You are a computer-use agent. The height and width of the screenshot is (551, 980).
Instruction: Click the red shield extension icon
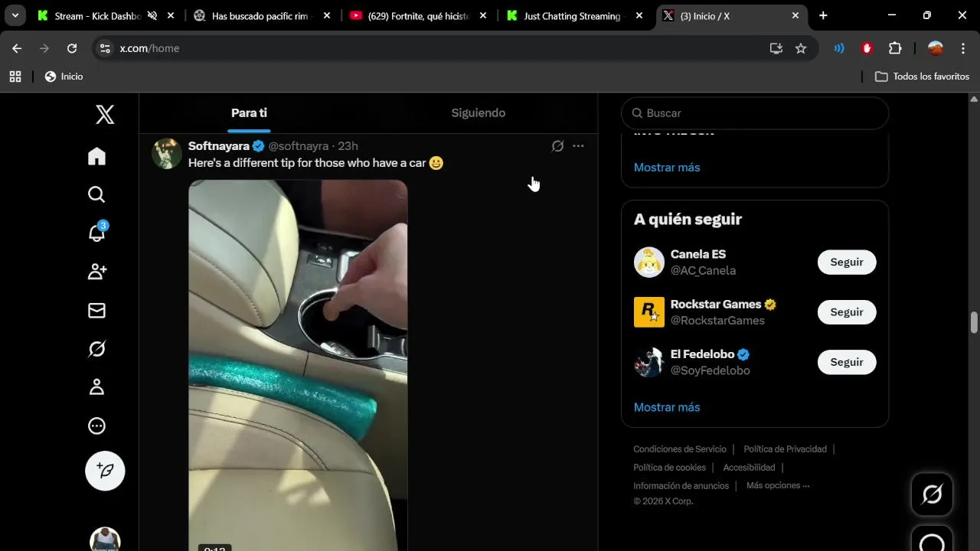coord(867,48)
